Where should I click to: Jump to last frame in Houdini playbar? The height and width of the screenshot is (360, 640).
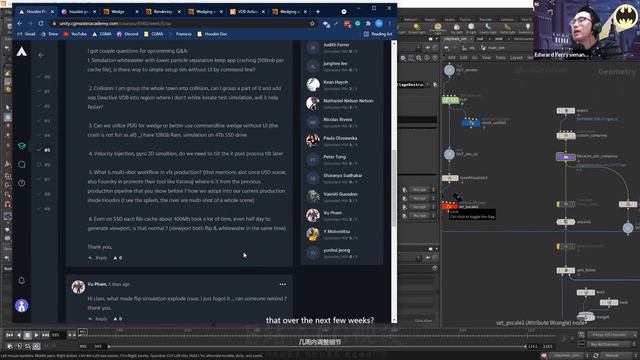[x=45, y=335]
